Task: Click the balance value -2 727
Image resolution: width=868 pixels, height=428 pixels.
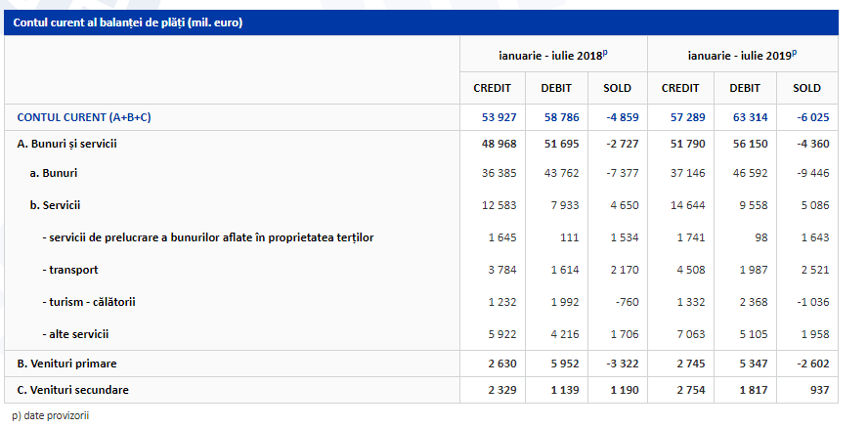Action: [x=621, y=144]
